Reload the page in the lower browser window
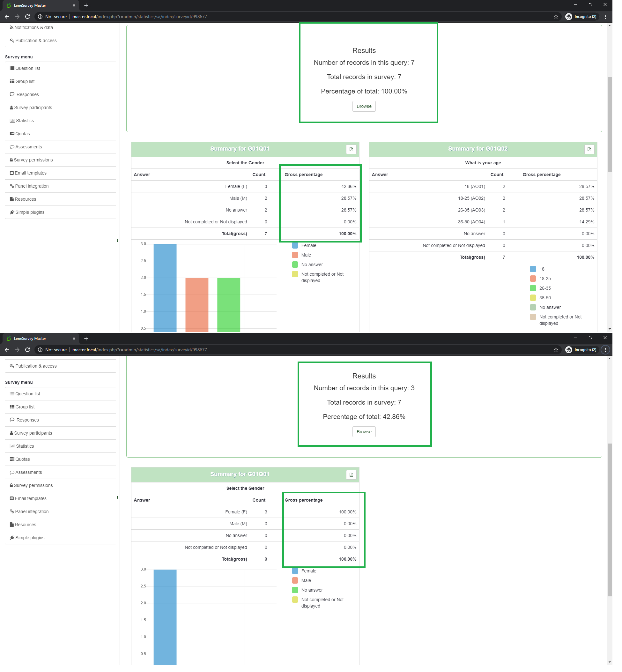622x672 pixels. [28, 350]
